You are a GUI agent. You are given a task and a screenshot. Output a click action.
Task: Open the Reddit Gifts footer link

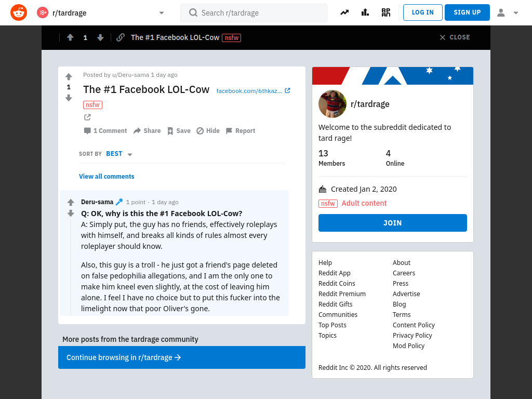335,304
